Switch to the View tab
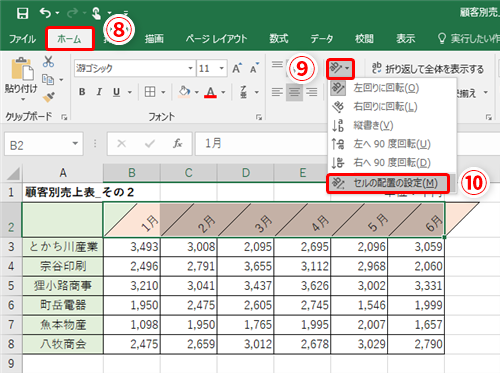This screenshot has width=500, height=373. [406, 39]
